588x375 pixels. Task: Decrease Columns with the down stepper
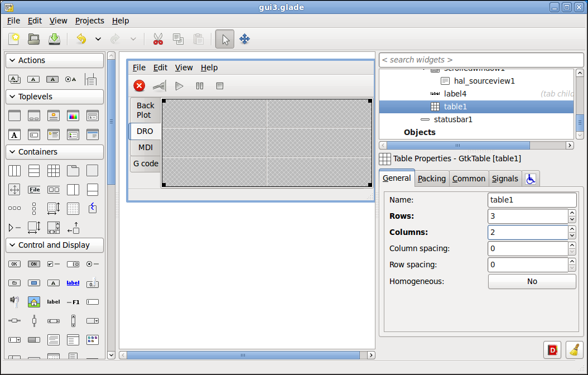coord(572,236)
